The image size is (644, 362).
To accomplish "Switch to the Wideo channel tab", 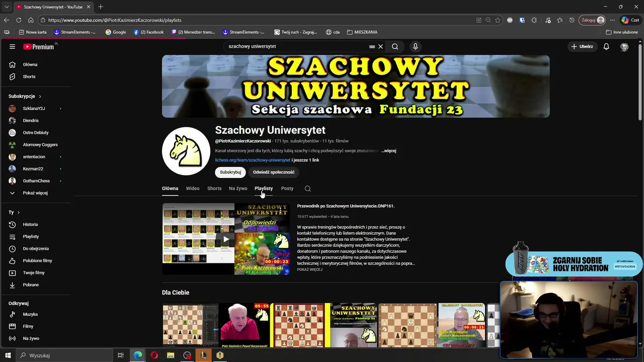I will click(x=193, y=189).
